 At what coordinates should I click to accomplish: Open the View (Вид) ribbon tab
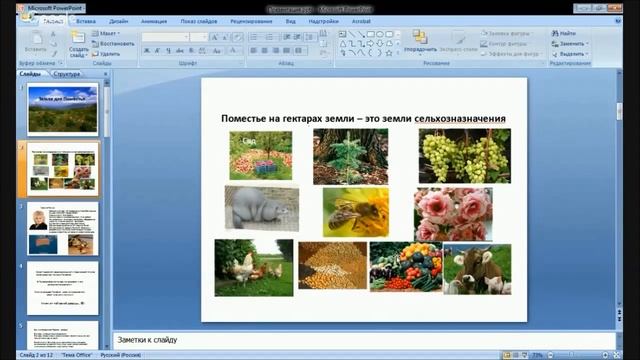coord(291,21)
